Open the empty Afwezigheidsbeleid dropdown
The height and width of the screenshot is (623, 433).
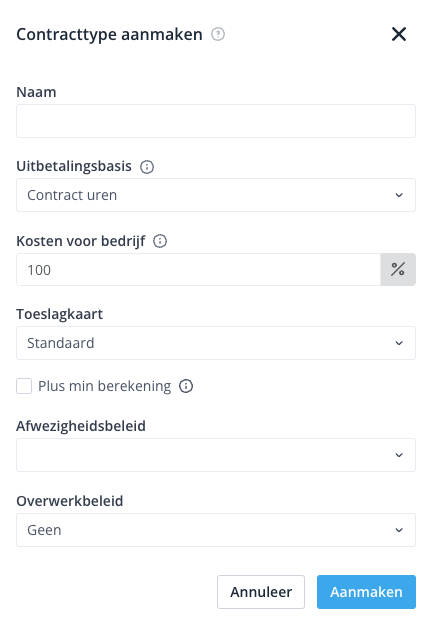(216, 455)
